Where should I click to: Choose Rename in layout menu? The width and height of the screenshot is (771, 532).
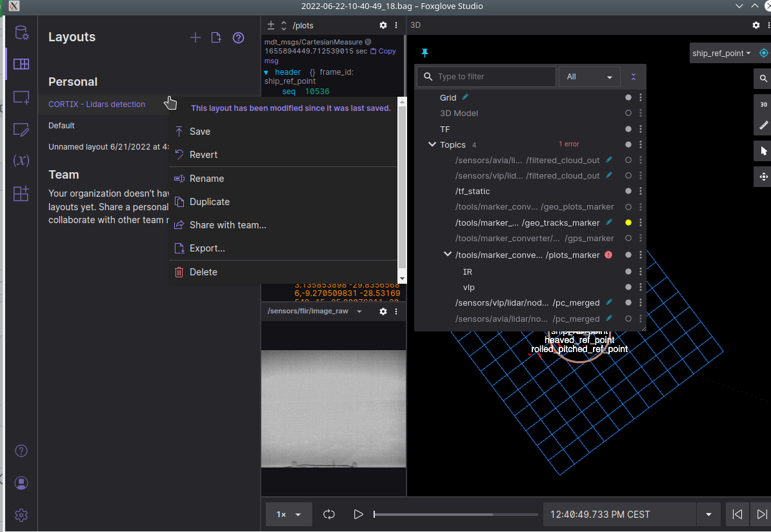pyautogui.click(x=283, y=179)
